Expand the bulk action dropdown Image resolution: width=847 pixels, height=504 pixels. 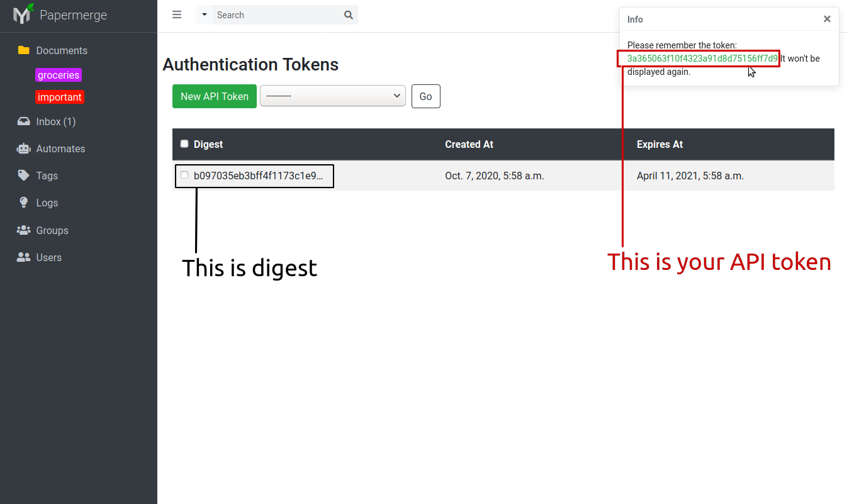tap(333, 96)
